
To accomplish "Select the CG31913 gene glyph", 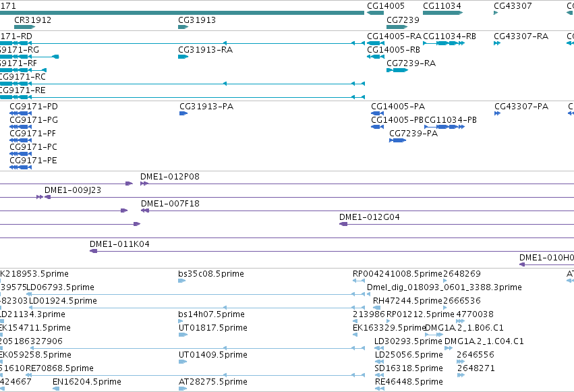I will 183,27.
